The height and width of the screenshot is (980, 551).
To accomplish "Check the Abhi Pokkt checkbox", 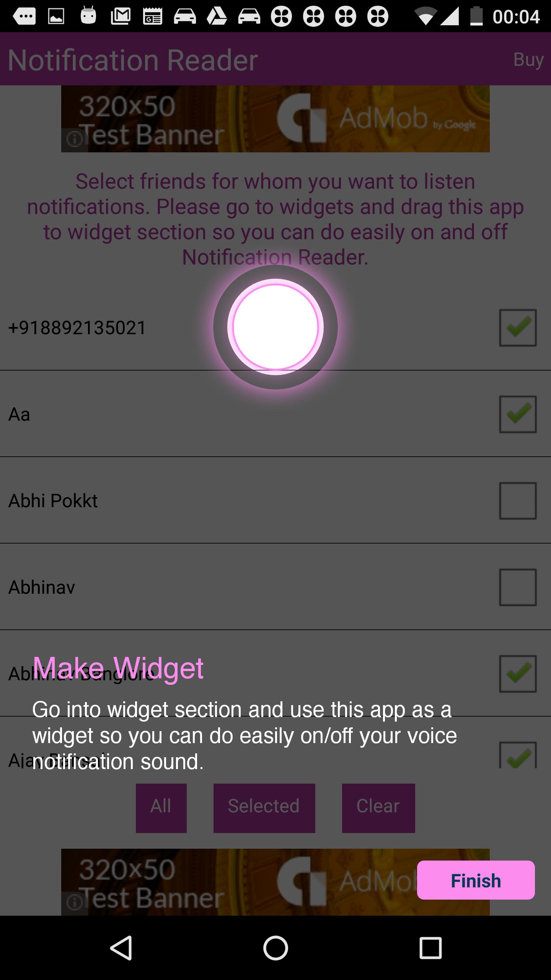I will point(518,501).
